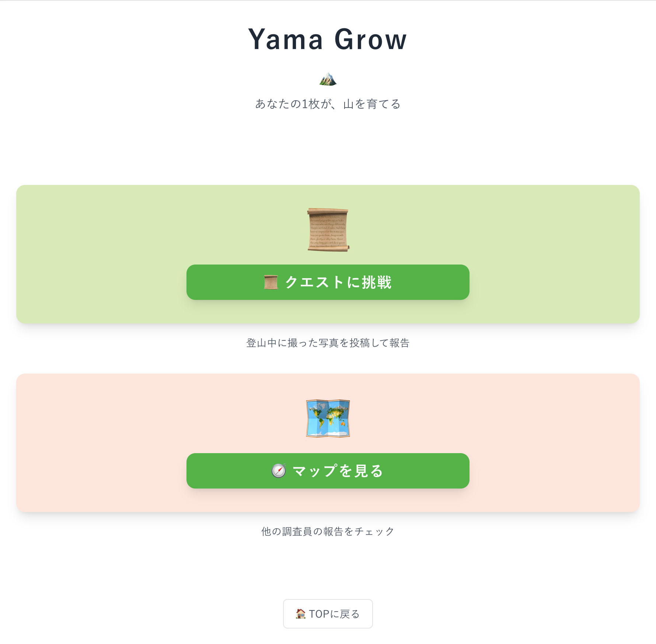This screenshot has height=644, width=656.
Task: Click the Yama Grow heading text
Action: pyautogui.click(x=327, y=41)
